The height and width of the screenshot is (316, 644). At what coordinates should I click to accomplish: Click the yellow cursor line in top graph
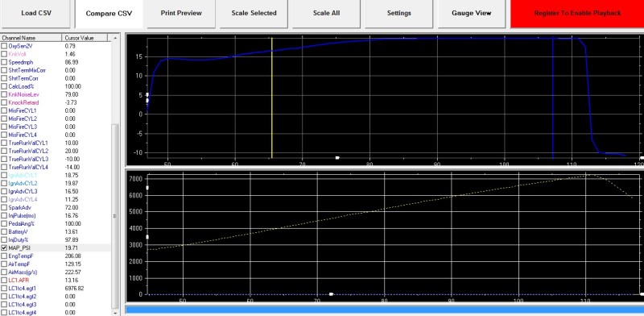pos(272,98)
